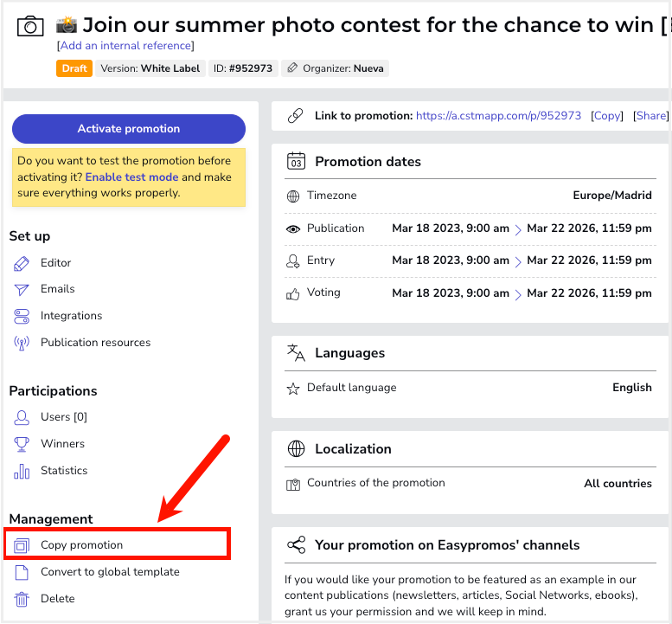
Task: Select Convert to global template
Action: click(110, 572)
